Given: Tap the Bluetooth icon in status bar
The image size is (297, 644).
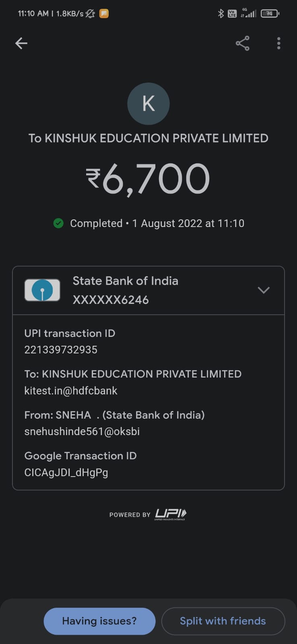Looking at the screenshot, I should coord(221,14).
